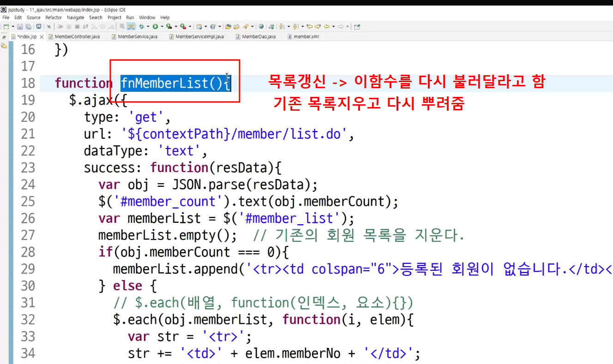Open the Previous Annotation dropdown arrow
613x364 pixels.
pyautogui.click(x=302, y=27)
